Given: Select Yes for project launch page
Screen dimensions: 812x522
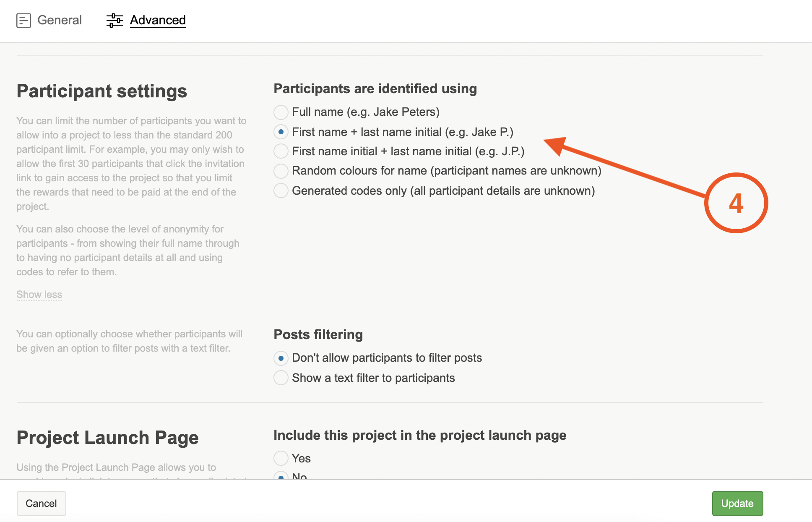Looking at the screenshot, I should tap(281, 458).
